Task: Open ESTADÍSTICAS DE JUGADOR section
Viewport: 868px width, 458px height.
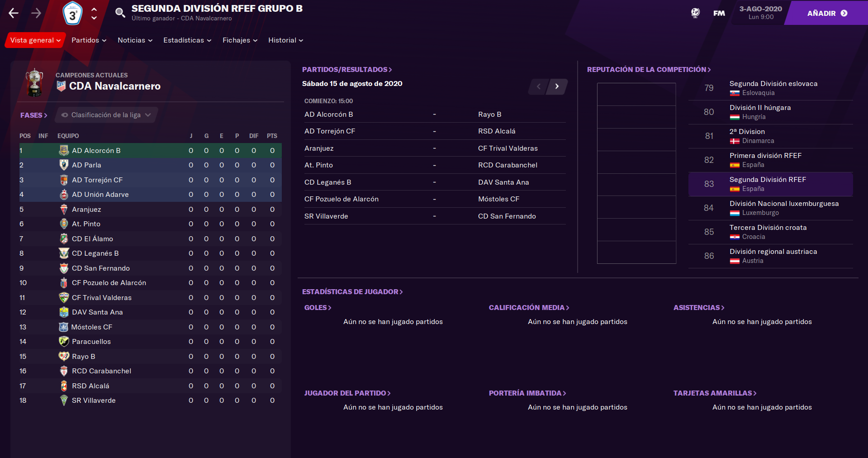Action: pos(352,292)
